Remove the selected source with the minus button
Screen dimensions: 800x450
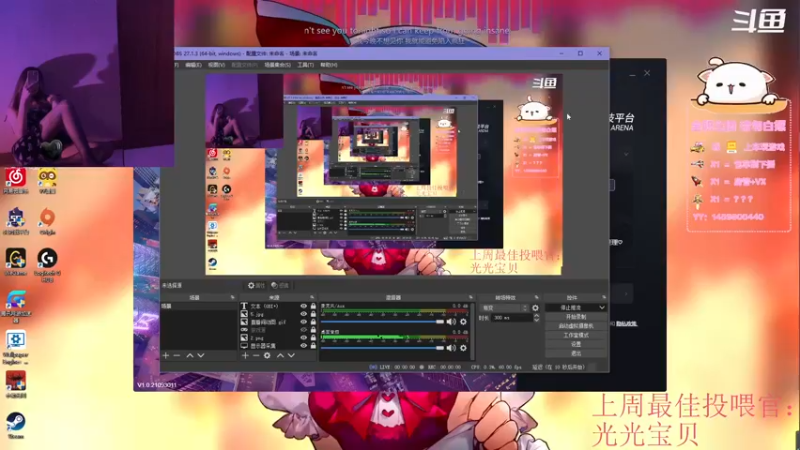256,355
